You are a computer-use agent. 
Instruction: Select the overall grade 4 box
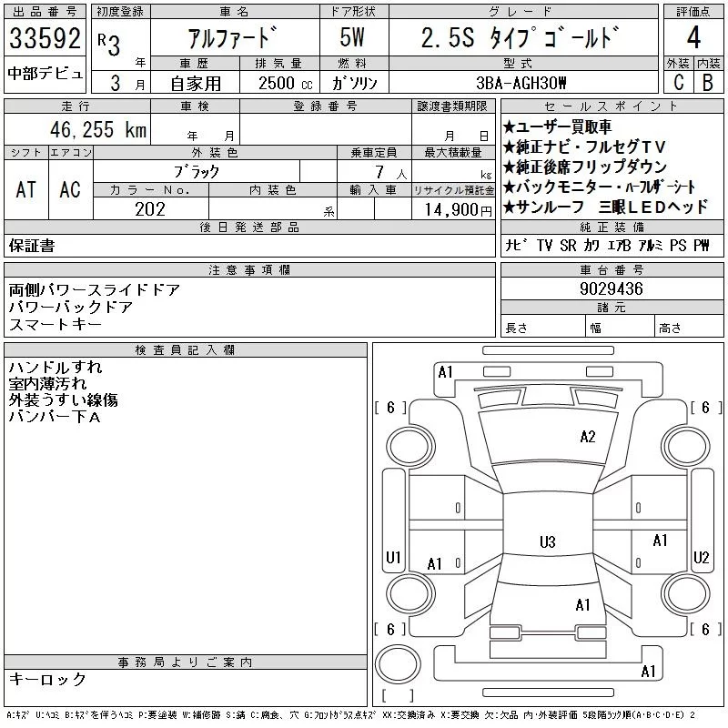click(x=693, y=39)
